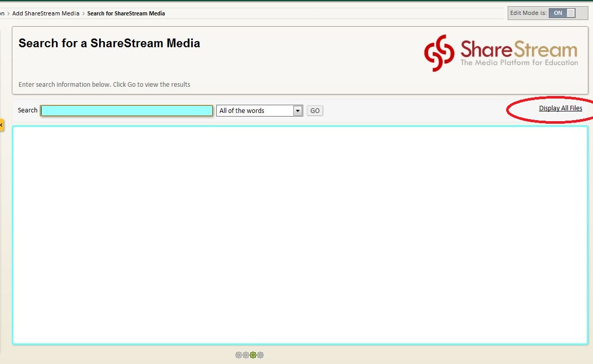Click the 'Enter search information below' instruction text
The image size is (593, 364).
pos(104,84)
